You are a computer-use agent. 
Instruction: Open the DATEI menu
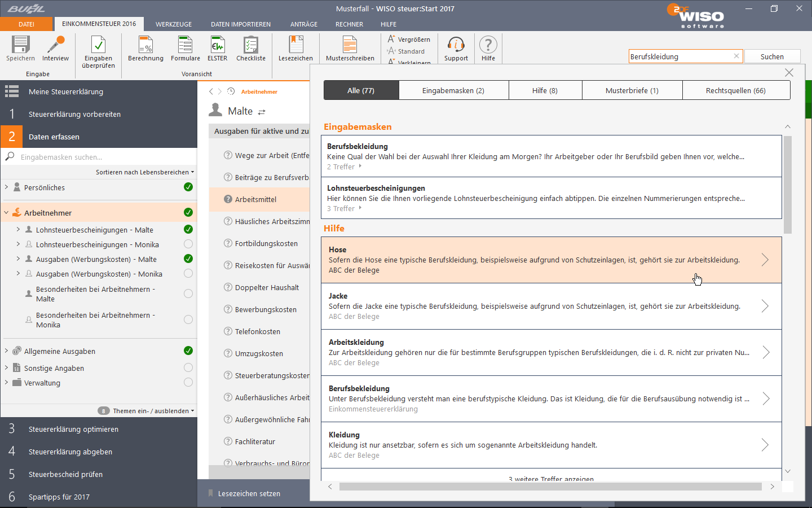pos(27,24)
